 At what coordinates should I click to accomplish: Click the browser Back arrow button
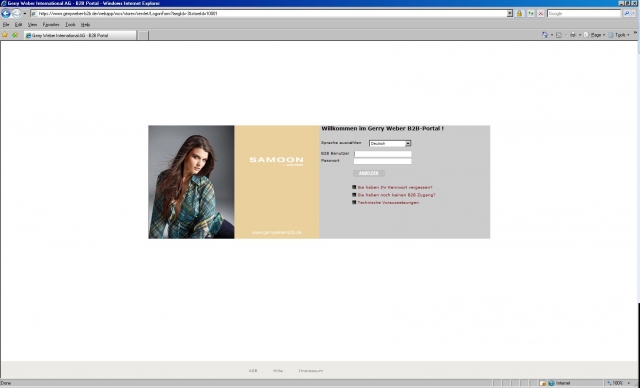tap(6, 13)
